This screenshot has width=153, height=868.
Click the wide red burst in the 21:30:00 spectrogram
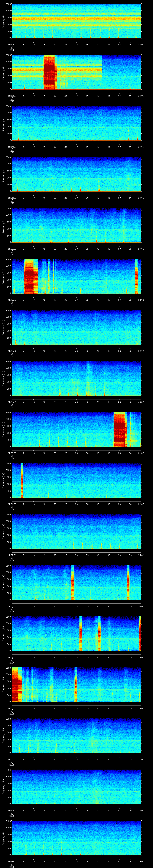point(120,430)
